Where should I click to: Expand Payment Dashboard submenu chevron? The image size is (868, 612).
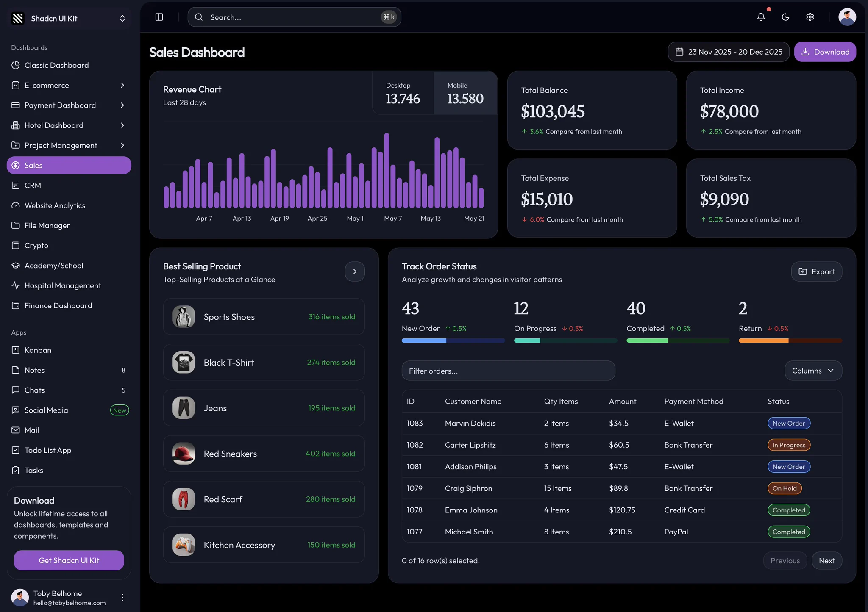pos(122,105)
